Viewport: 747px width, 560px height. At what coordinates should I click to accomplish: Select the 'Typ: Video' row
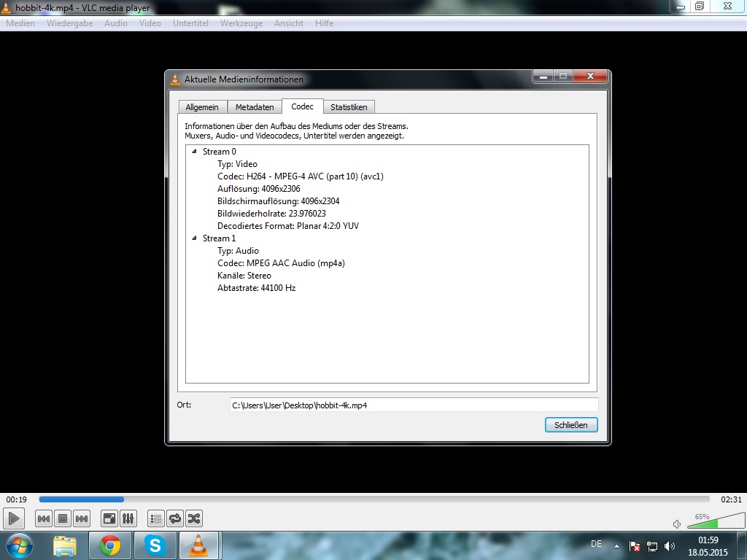(237, 164)
